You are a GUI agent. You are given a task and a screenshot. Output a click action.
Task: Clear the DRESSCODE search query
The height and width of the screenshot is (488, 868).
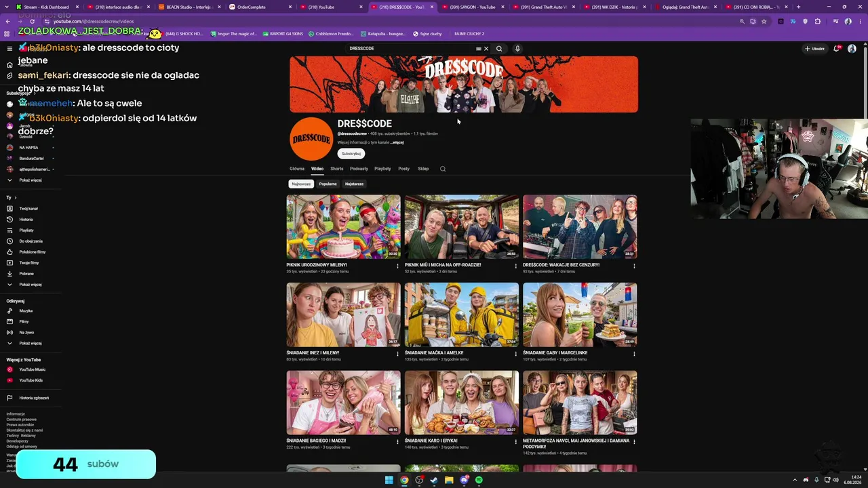486,49
